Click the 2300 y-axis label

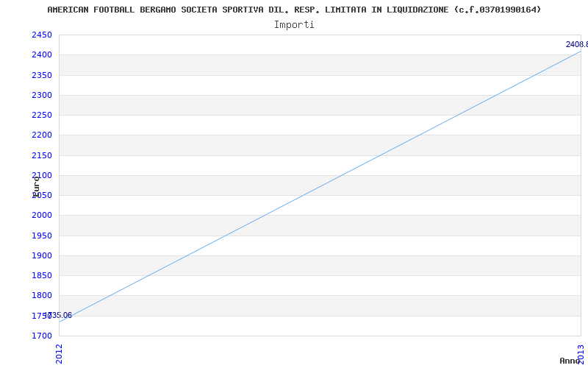pyautogui.click(x=42, y=95)
